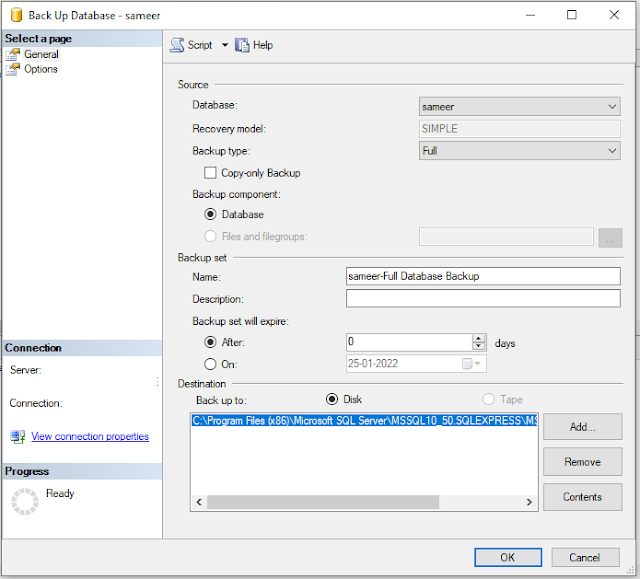This screenshot has width=640, height=579.
Task: Open the Script dropdown arrow
Action: click(225, 45)
